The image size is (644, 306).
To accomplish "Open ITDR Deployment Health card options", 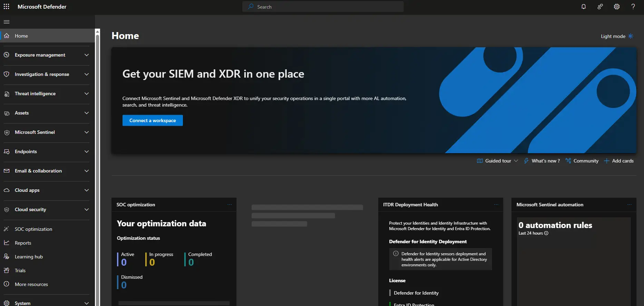I will point(496,205).
